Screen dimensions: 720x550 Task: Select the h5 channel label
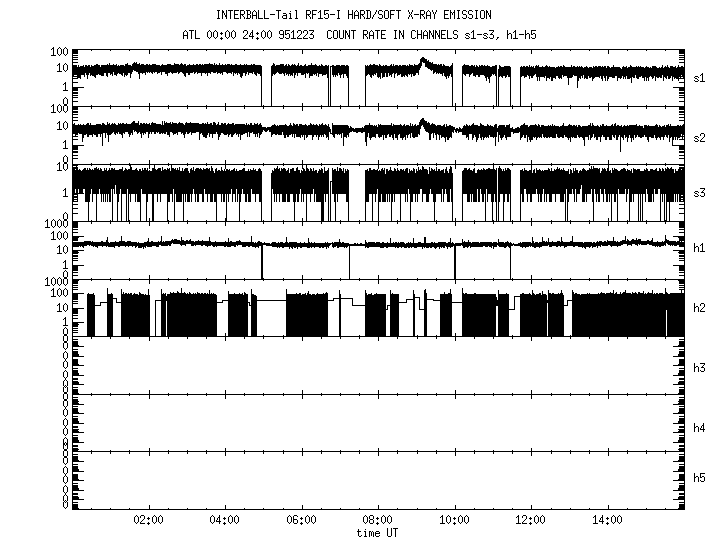pos(699,478)
